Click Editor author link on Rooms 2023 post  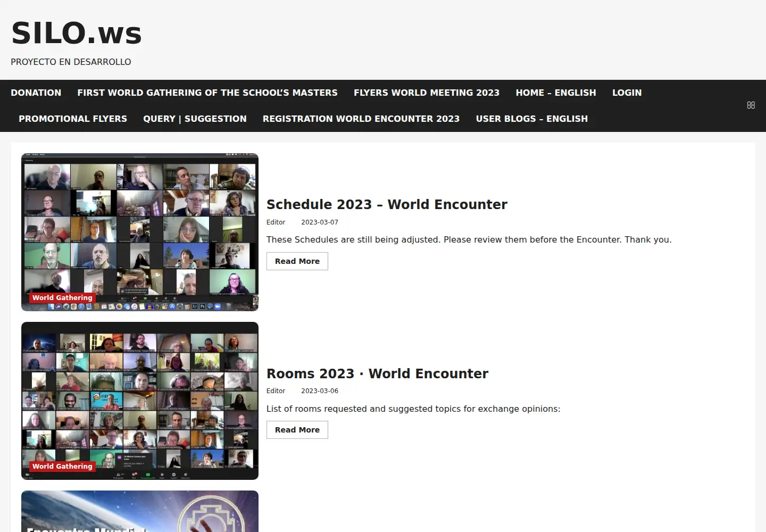point(276,391)
